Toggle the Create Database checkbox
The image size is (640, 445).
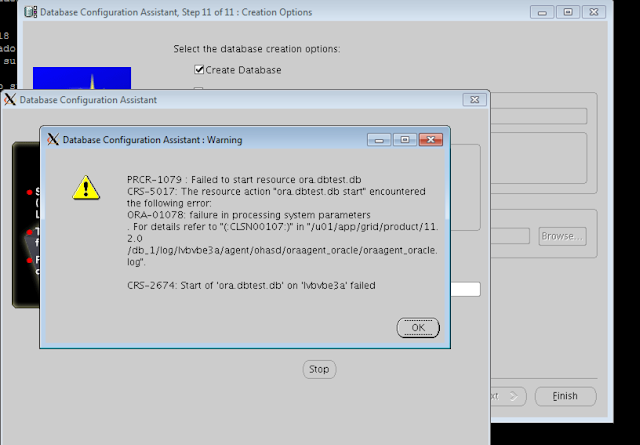(x=199, y=70)
